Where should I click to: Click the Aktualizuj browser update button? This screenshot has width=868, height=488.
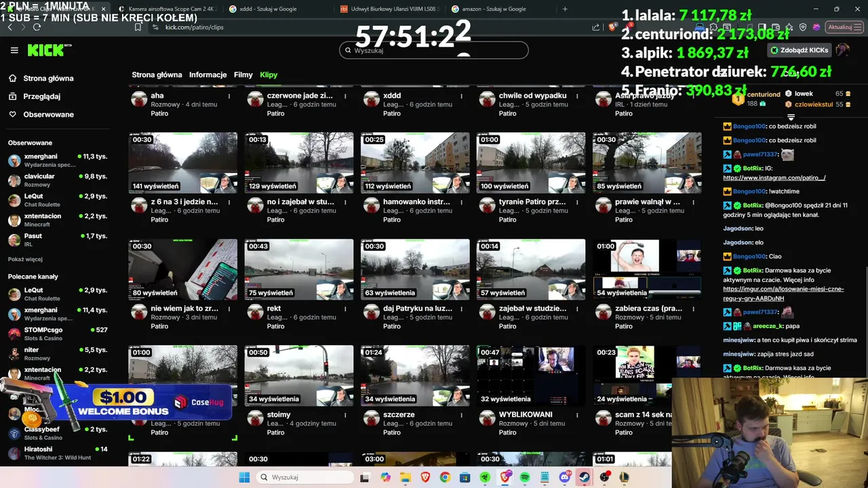843,27
